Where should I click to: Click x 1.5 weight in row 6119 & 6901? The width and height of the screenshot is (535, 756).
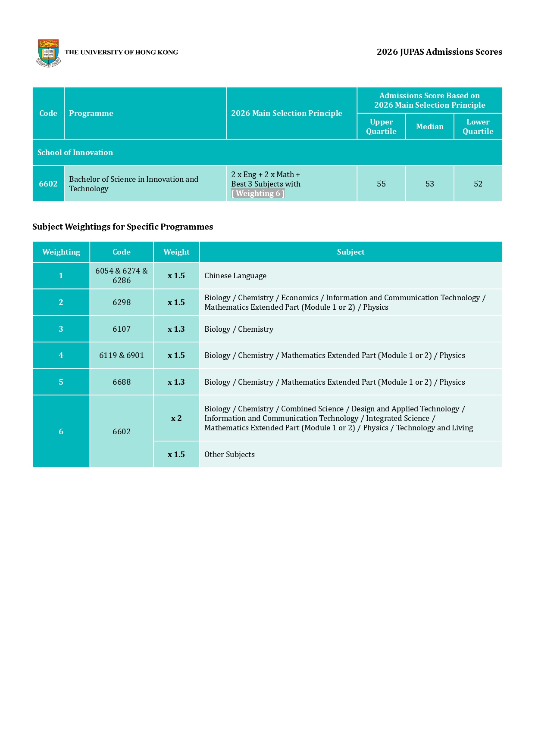176,355
